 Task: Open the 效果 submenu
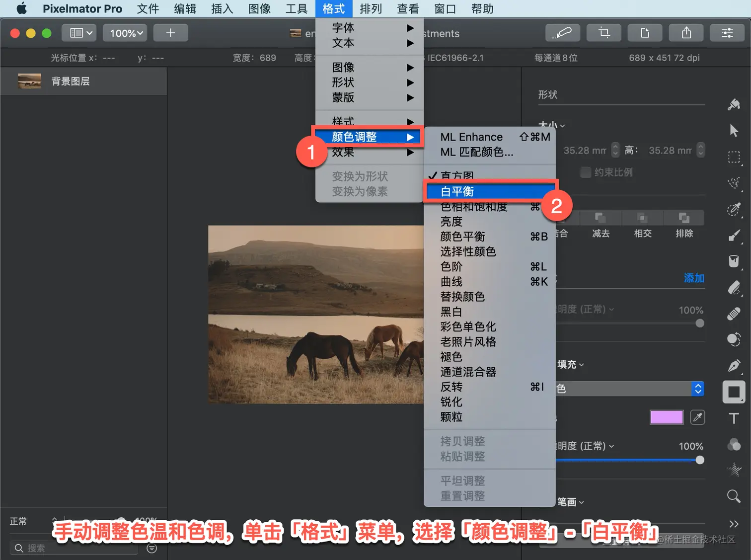click(370, 152)
